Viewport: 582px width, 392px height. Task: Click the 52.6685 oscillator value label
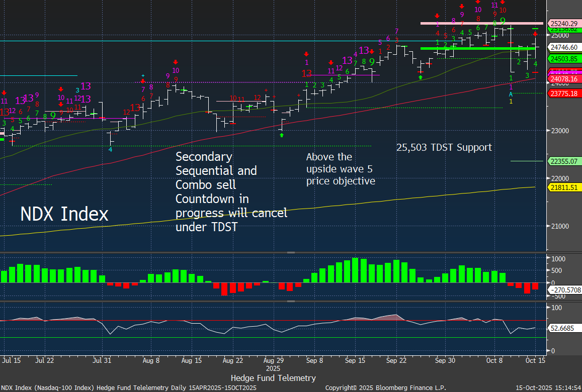563,328
